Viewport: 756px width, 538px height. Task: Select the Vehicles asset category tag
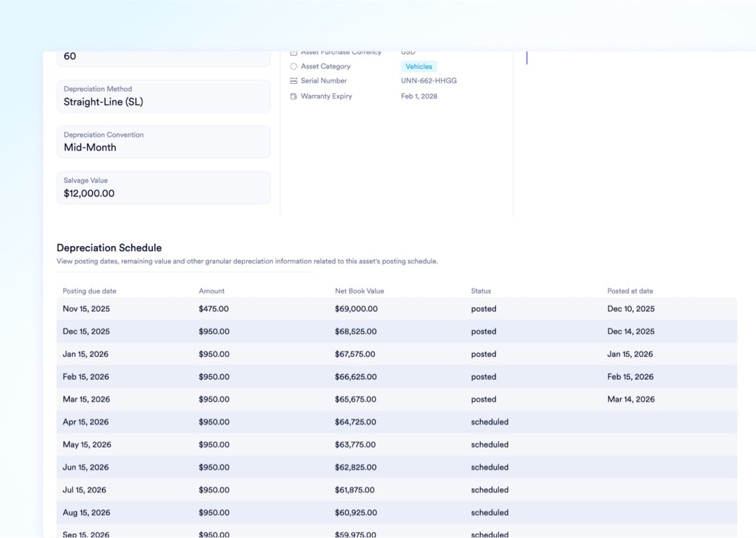coord(418,66)
